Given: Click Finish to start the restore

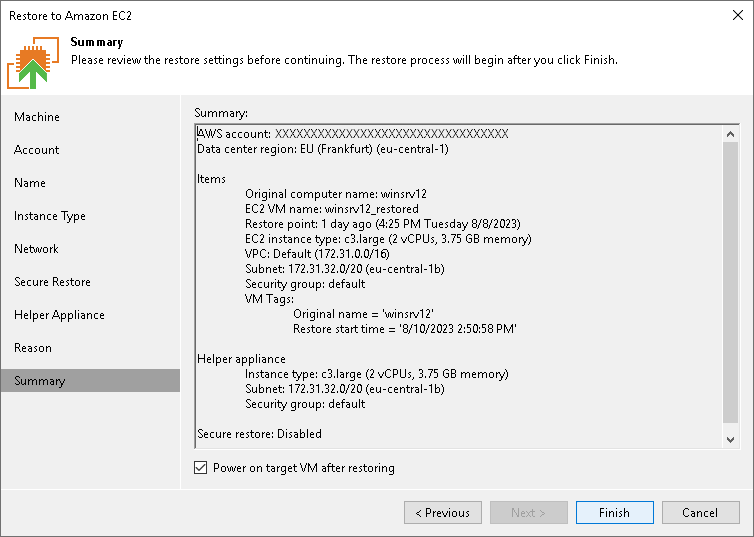Looking at the screenshot, I should coord(615,512).
